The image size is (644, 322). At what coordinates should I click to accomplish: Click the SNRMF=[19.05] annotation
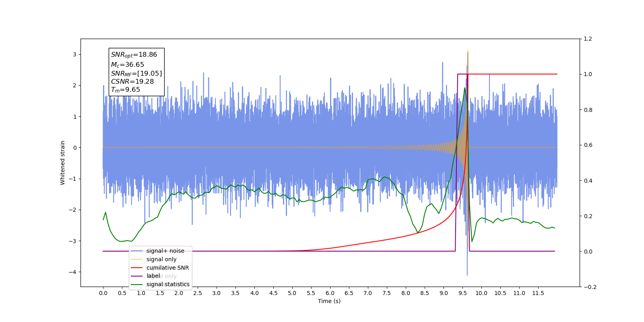136,74
